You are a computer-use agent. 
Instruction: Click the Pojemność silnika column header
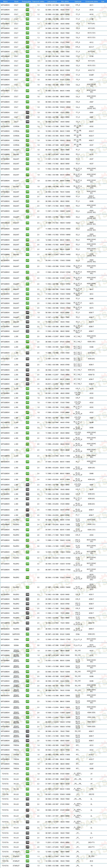click(38, 1)
